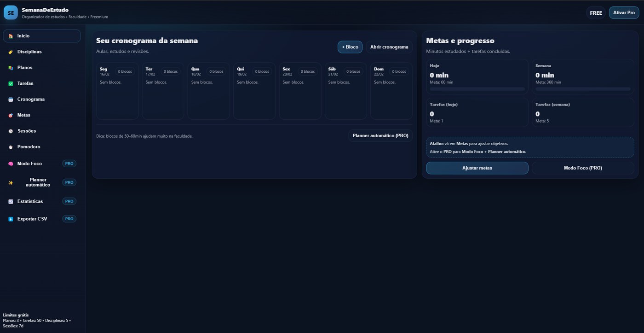Click the Hoje minutes progress bar
Screen dimensions: 644x333
pyautogui.click(x=477, y=89)
